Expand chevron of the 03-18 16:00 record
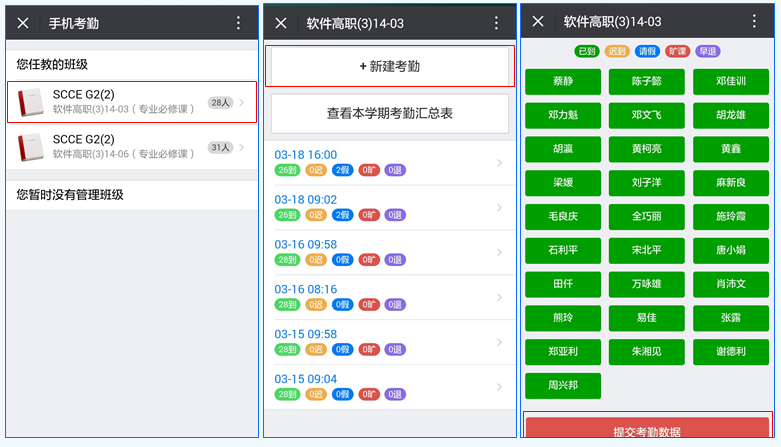 [x=499, y=163]
